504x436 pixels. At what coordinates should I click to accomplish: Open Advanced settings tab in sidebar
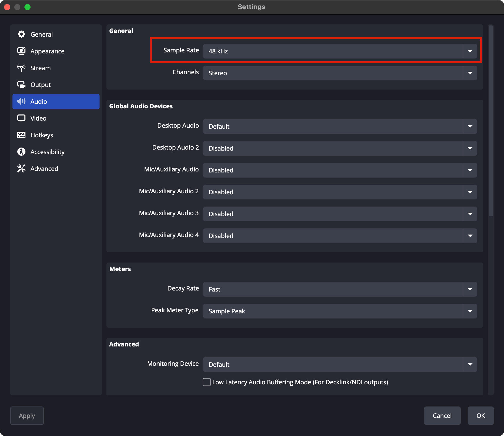56,169
